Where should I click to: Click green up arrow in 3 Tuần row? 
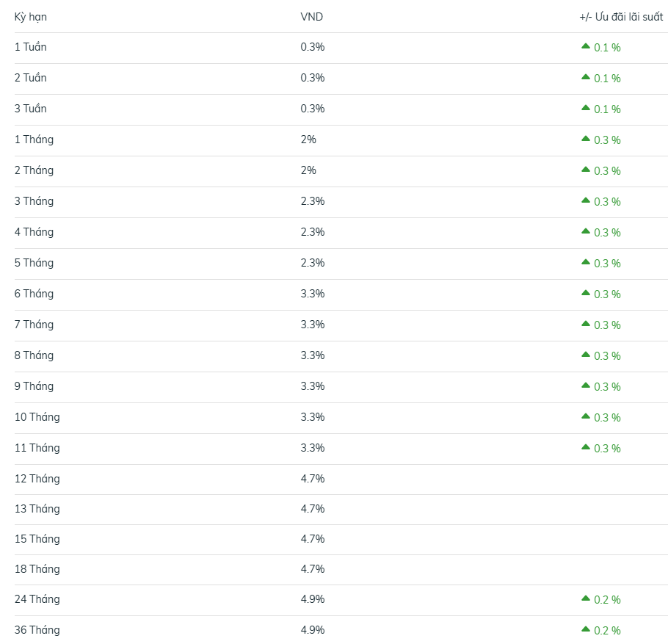pos(585,108)
